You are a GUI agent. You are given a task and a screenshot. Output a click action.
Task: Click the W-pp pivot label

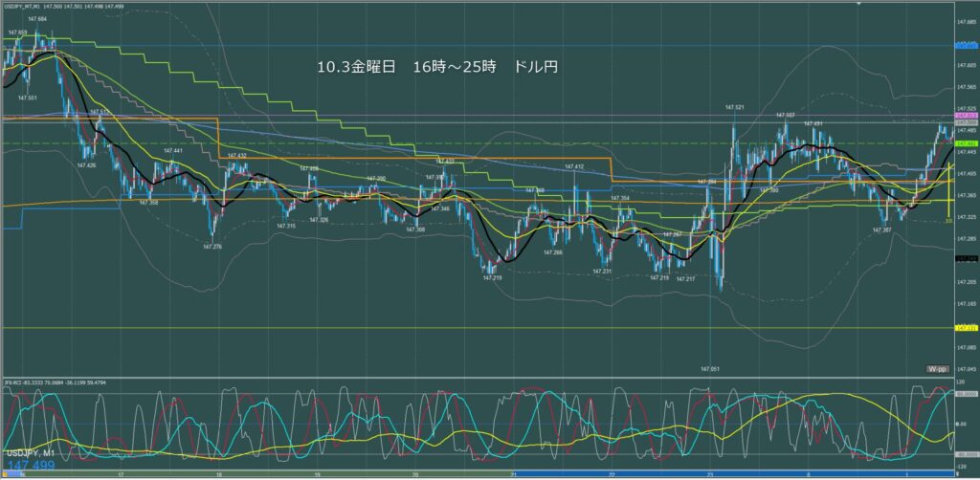pos(937,369)
